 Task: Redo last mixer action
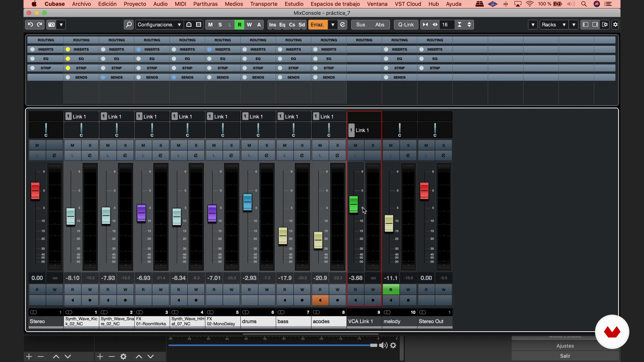[40, 24]
